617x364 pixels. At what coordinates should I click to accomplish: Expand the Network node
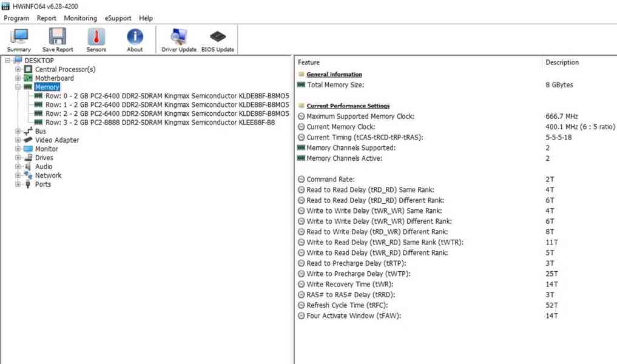pos(18,175)
